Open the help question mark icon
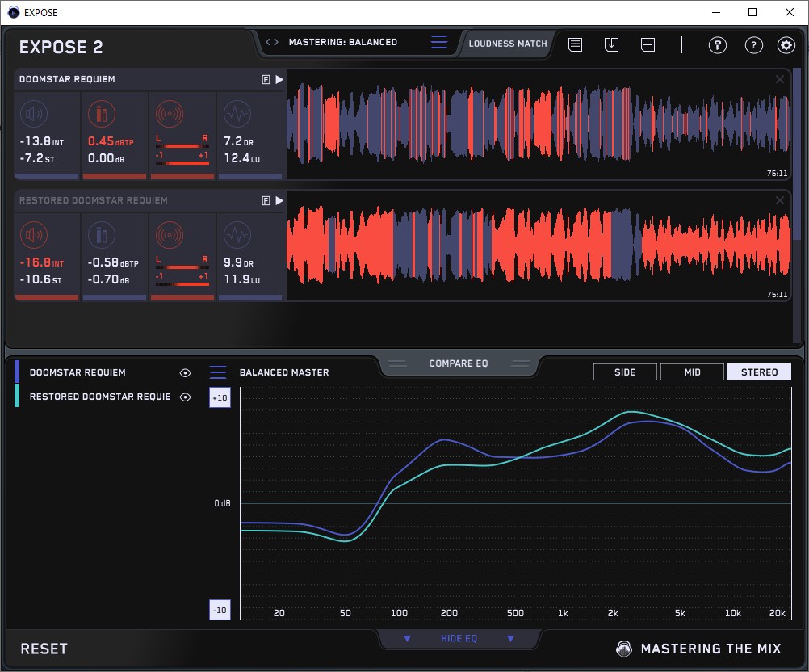 (x=754, y=45)
